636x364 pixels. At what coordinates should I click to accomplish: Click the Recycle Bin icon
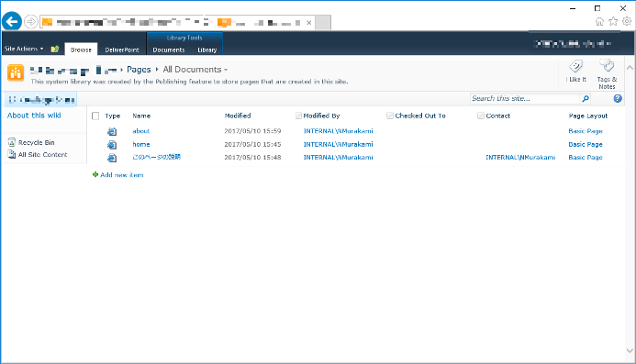pos(12,142)
